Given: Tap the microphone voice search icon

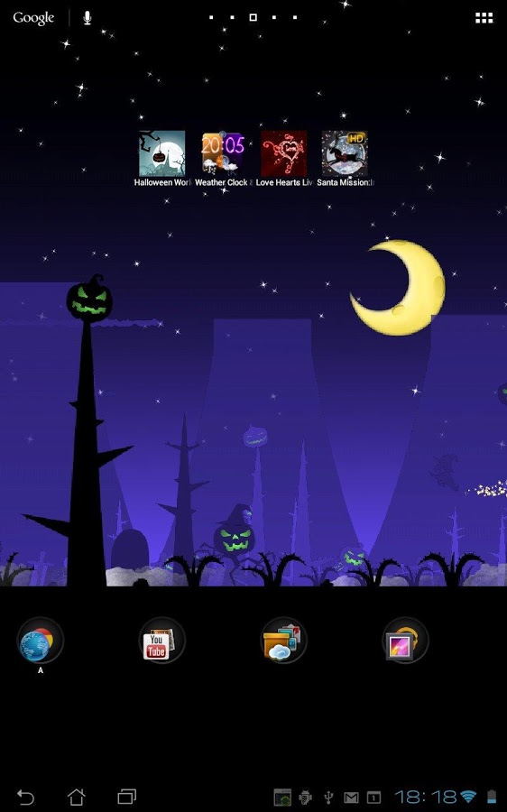Looking at the screenshot, I should pos(88,18).
